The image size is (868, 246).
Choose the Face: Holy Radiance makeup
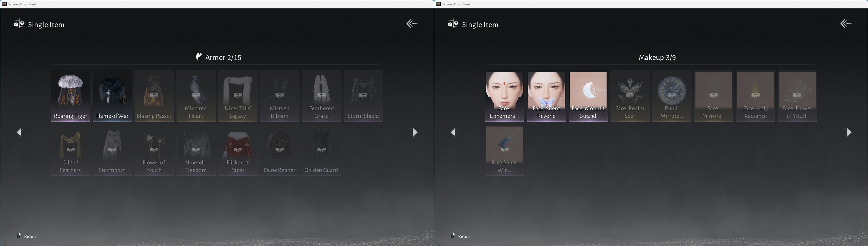[x=755, y=96]
